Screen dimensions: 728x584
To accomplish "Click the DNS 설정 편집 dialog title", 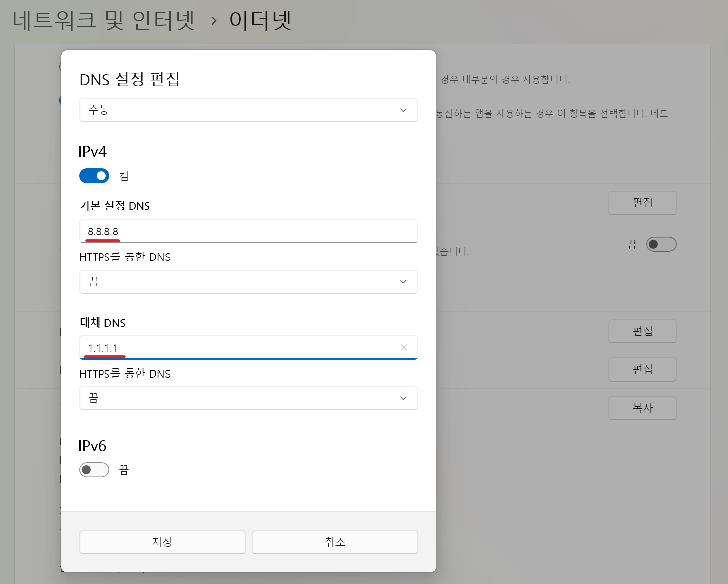I will pos(130,79).
